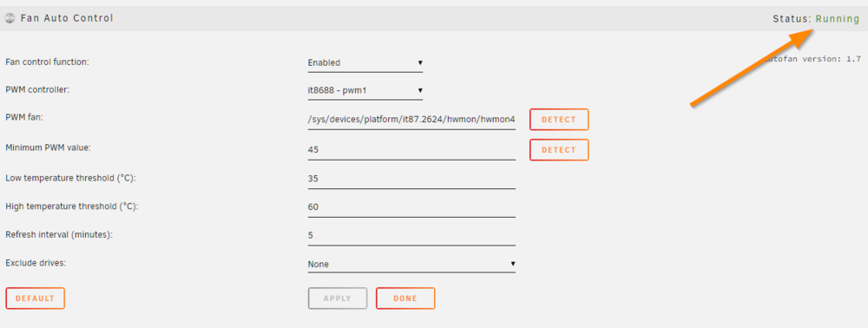Click the Low temperature threshold field
Image resolution: width=868 pixels, height=328 pixels.
coord(411,179)
